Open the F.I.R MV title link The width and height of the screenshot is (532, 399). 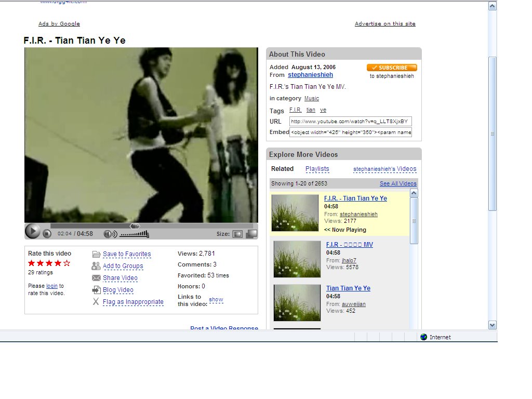coord(350,245)
